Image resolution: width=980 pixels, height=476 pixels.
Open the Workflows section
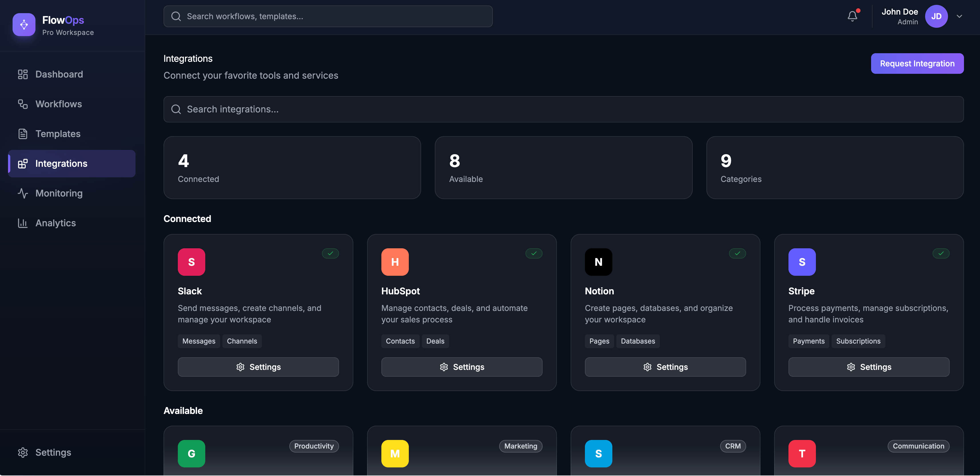59,104
